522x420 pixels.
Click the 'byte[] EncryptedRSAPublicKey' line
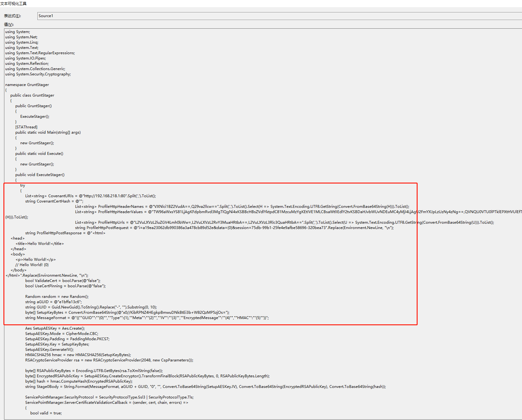(147, 376)
